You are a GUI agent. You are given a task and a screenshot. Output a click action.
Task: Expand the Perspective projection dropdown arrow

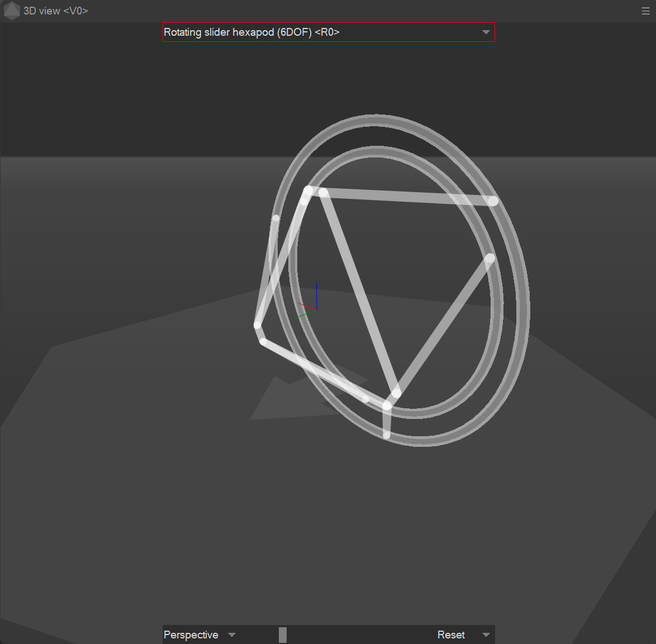tap(232, 635)
